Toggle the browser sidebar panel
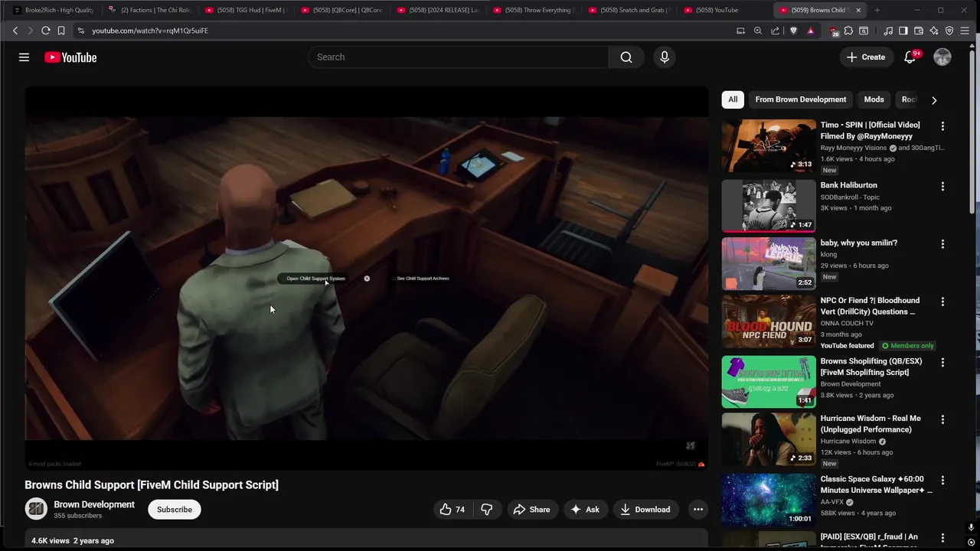980x551 pixels. (903, 31)
